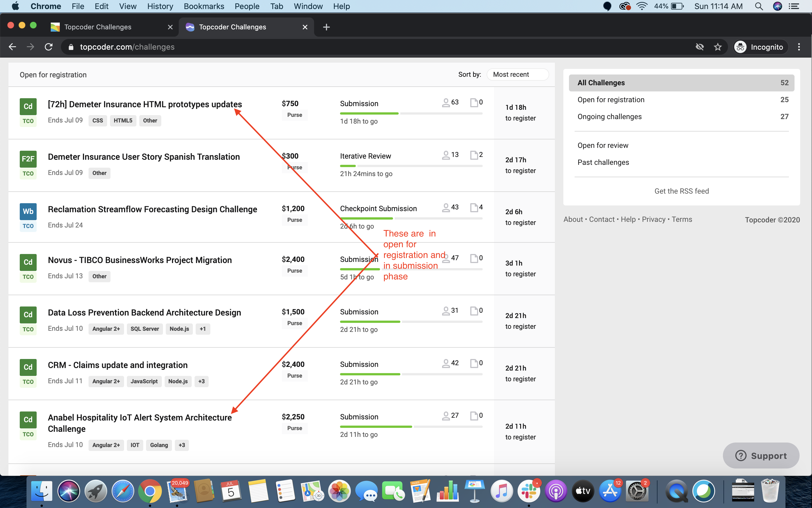The height and width of the screenshot is (508, 812).
Task: Click the tracking protection eye icon in address bar
Action: point(700,47)
